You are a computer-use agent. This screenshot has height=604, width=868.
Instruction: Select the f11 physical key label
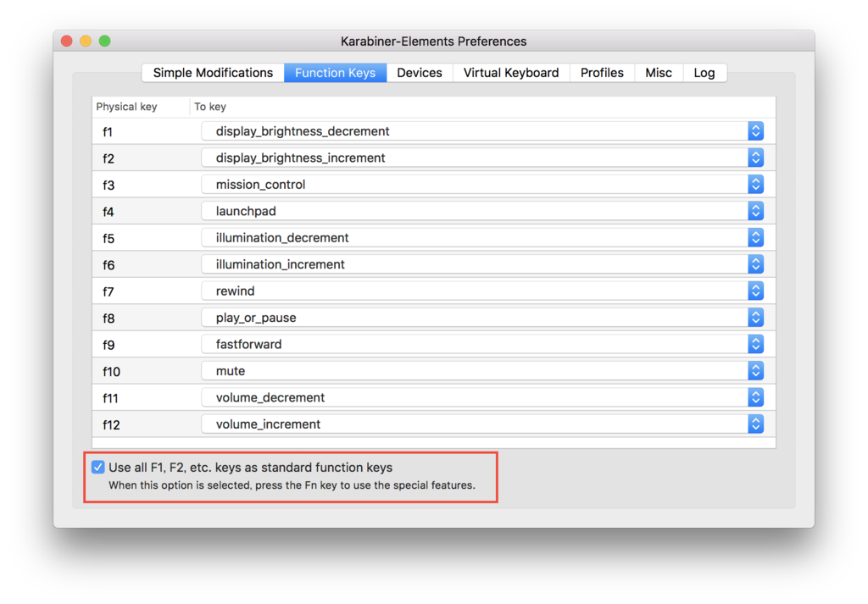point(110,398)
